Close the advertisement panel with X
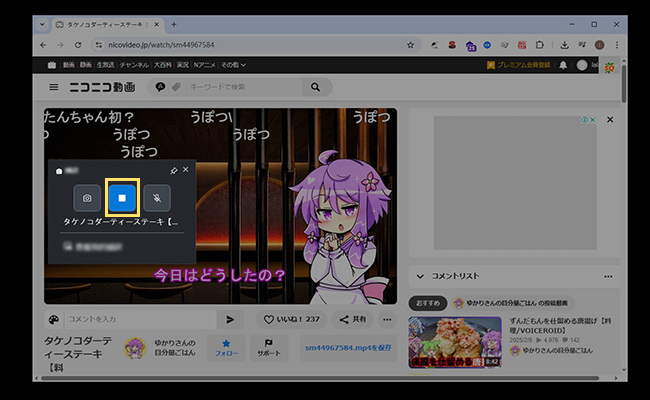 (610, 120)
